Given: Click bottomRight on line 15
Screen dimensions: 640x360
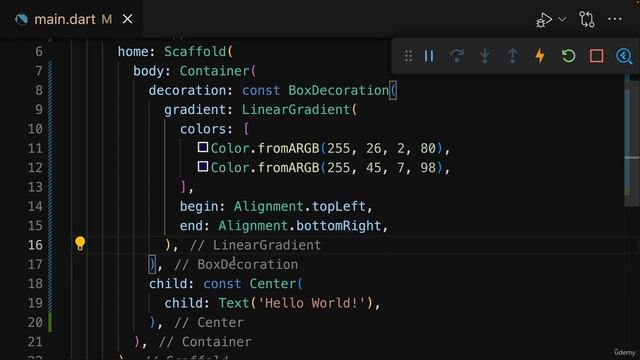Looking at the screenshot, I should click(338, 226).
